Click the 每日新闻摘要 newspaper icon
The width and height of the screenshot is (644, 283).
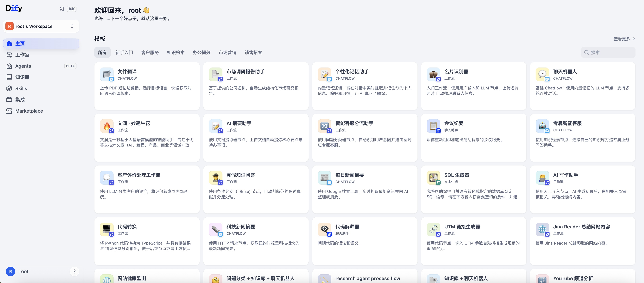[x=324, y=178]
